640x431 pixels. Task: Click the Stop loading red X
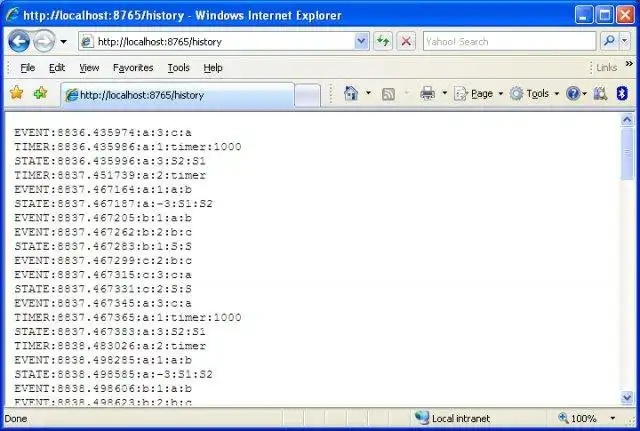click(x=406, y=41)
